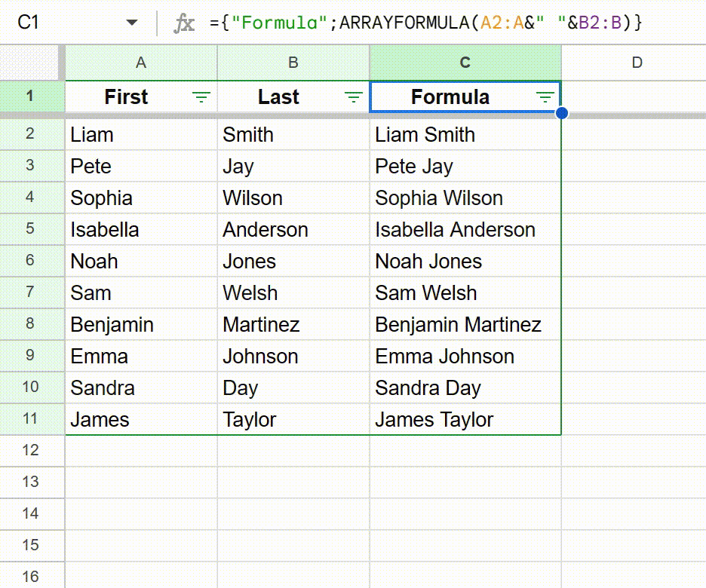Select the cell containing Liam
Image resolution: width=706 pixels, height=588 pixels.
(x=141, y=134)
